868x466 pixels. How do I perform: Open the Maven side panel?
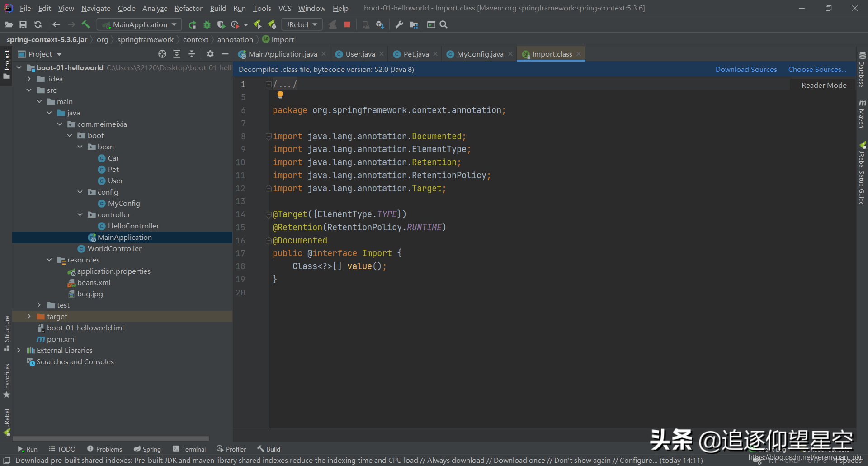(x=862, y=114)
